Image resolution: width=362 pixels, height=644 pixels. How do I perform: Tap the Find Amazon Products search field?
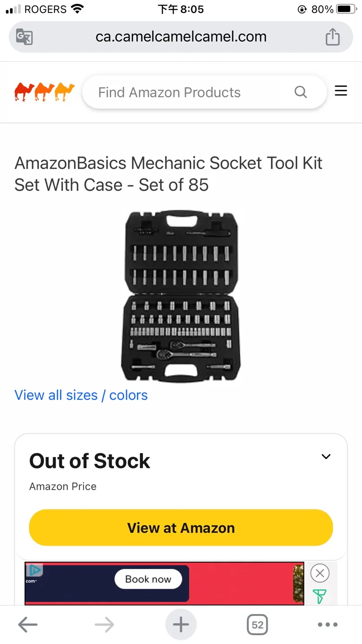(179, 92)
